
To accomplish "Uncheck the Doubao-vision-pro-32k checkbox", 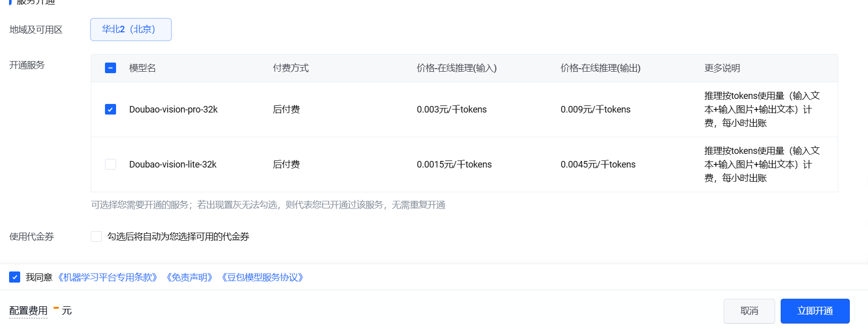I will (111, 109).
